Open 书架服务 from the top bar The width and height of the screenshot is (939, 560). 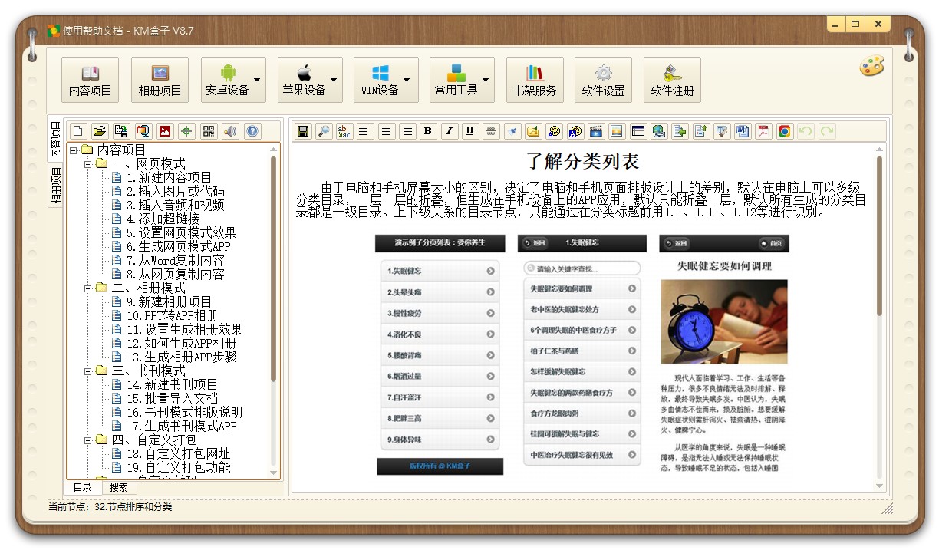pyautogui.click(x=535, y=79)
